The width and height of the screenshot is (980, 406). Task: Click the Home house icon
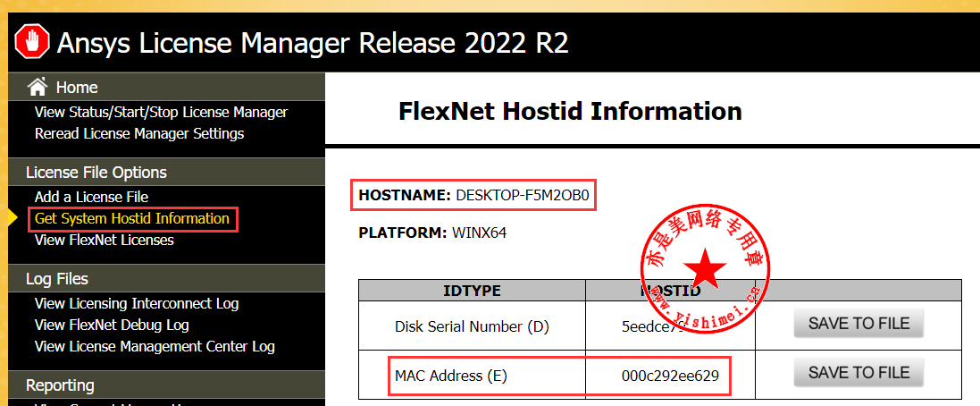coord(38,87)
